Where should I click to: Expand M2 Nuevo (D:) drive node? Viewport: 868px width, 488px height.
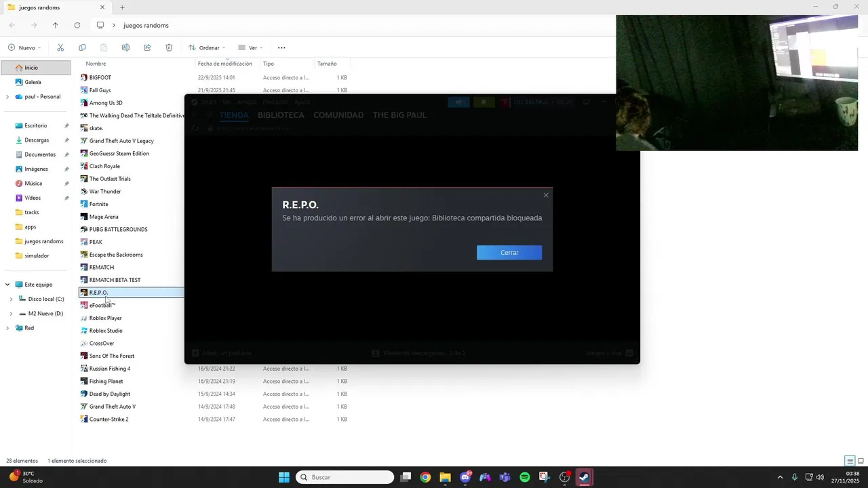tap(11, 314)
